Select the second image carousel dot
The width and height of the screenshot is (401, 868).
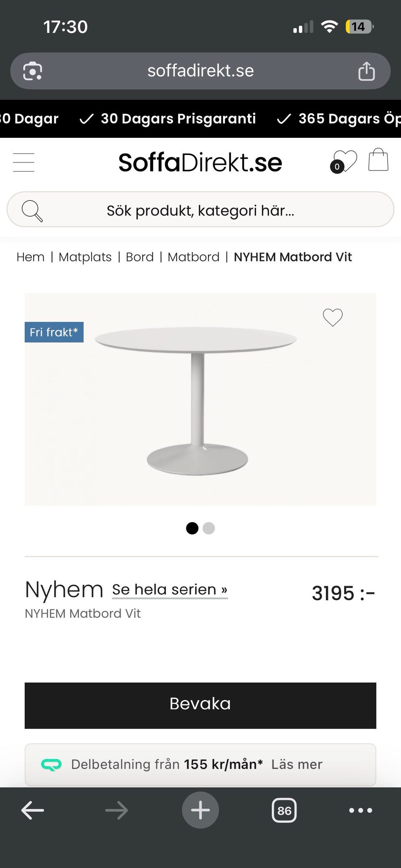pos(208,528)
